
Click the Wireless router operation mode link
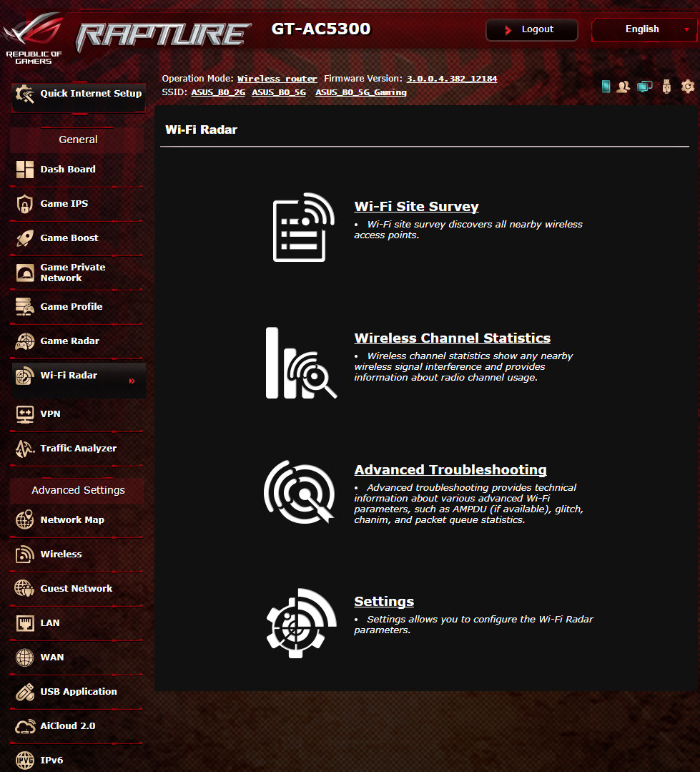click(x=277, y=79)
